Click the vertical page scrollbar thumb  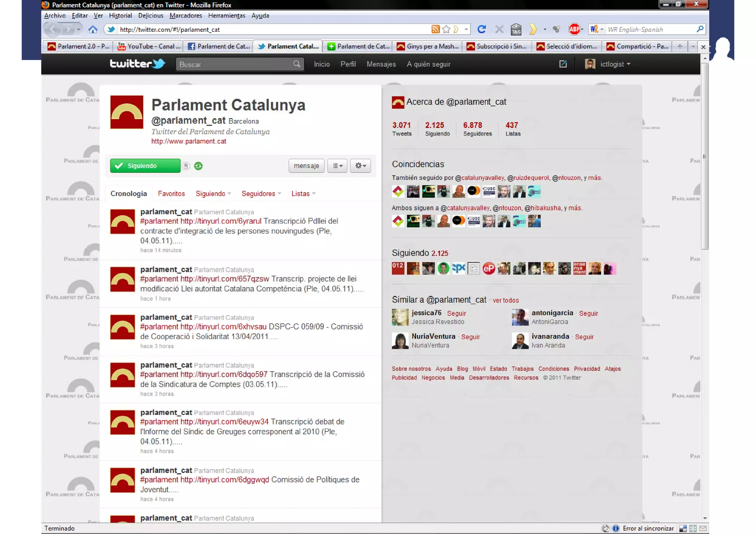704,156
